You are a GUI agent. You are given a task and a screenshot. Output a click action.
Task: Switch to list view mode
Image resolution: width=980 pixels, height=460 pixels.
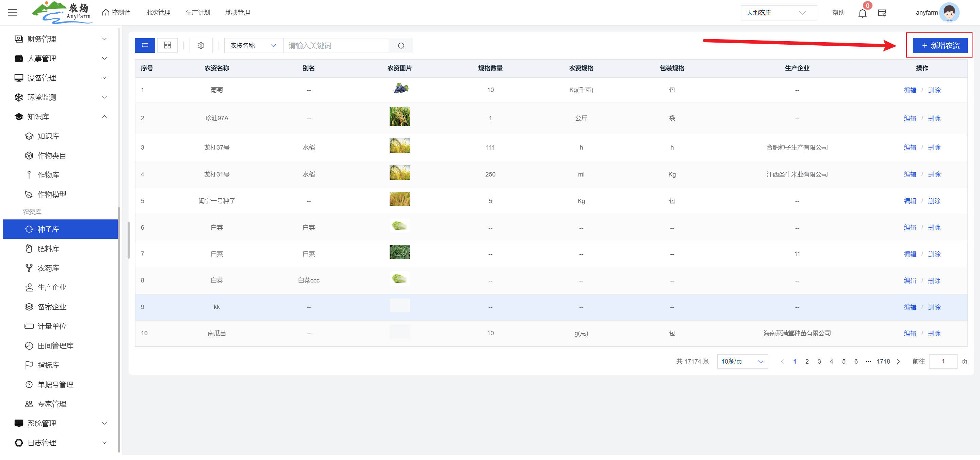coord(145,46)
